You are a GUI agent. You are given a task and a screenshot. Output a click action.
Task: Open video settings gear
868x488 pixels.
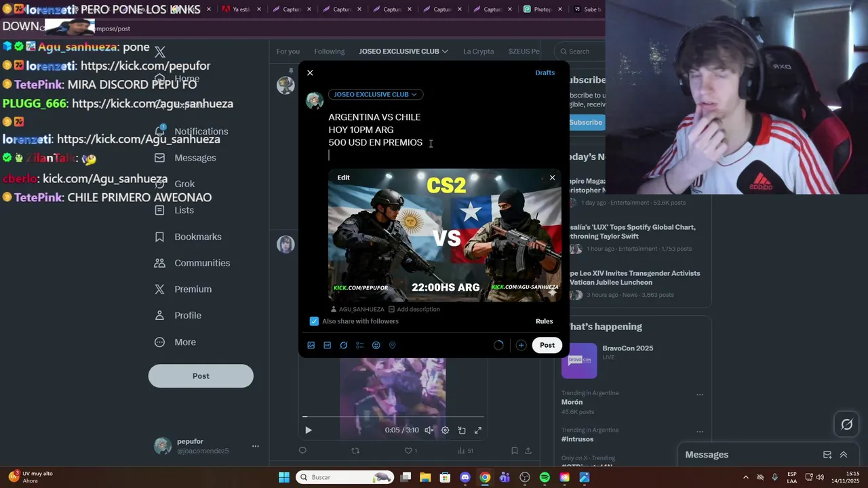click(x=446, y=430)
